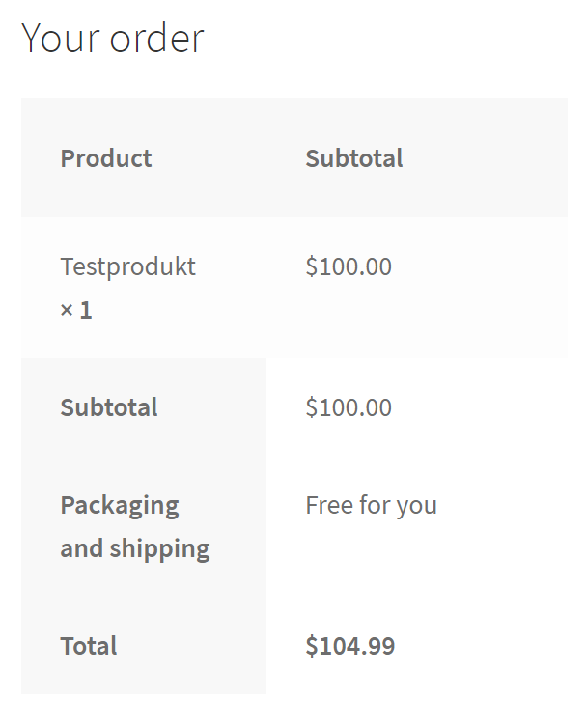
Task: Click the dollar sign of the $104.99 total
Action: (312, 646)
